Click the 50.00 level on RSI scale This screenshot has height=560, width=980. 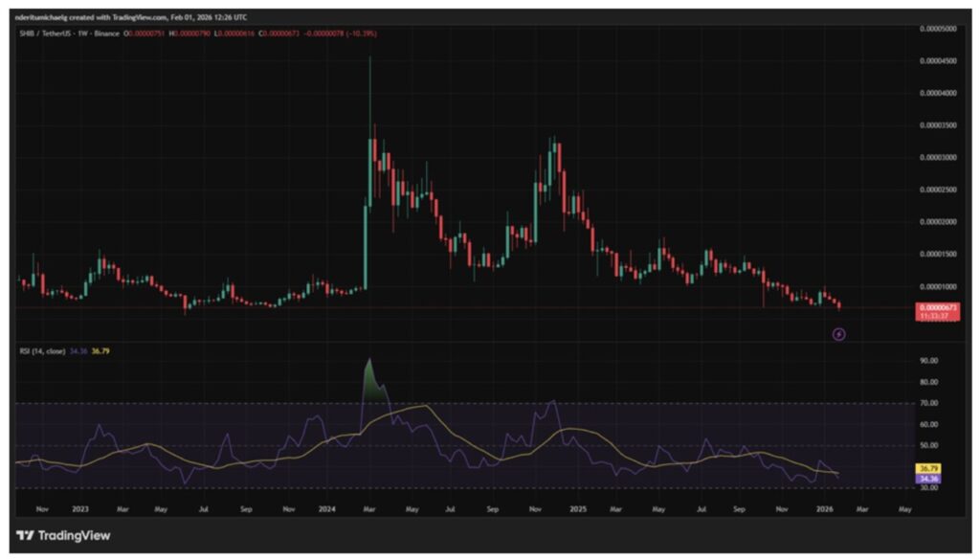pos(928,445)
